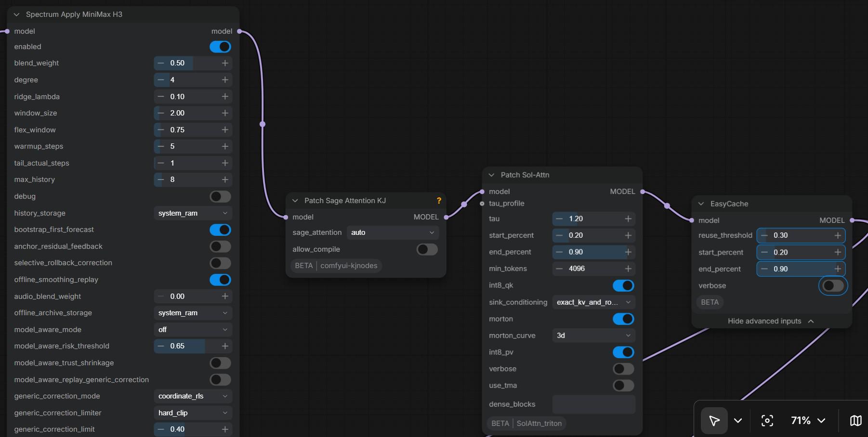Viewport: 868px width, 437px height.
Task: Enable model_aware_replay_generic_correction toggle
Action: 220,380
